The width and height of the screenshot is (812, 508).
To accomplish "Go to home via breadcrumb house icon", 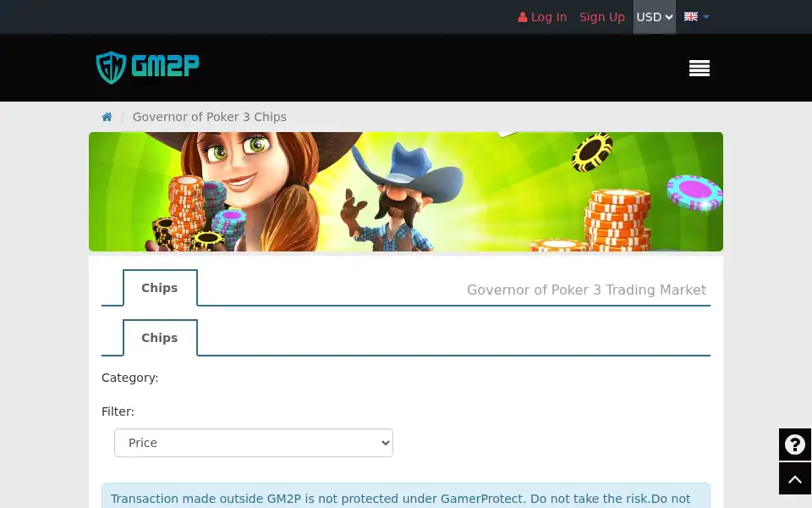I will pos(107,117).
